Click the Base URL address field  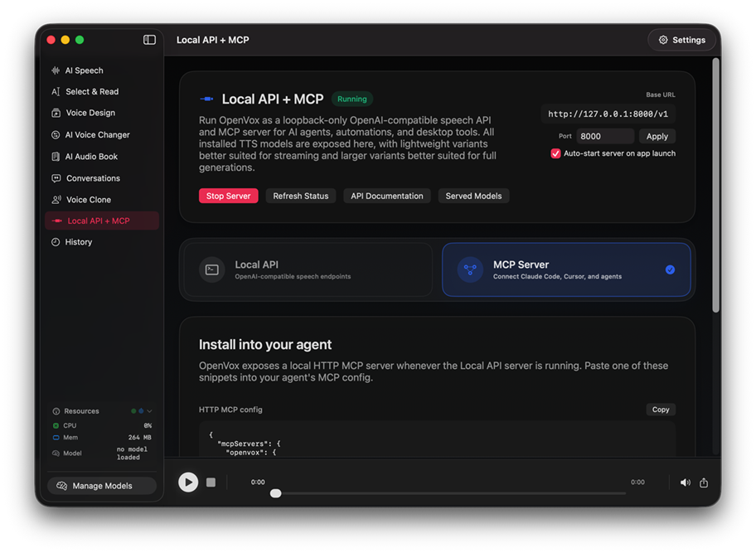pyautogui.click(x=608, y=114)
